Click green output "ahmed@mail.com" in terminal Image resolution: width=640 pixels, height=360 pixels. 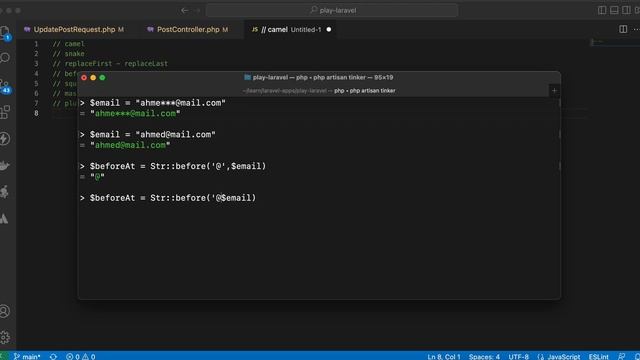coord(130,145)
